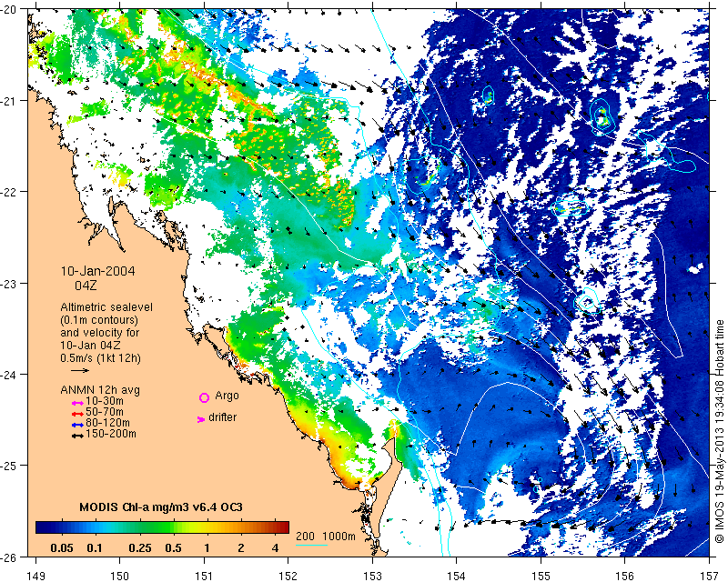Click the '80-120m' depth label

click(x=107, y=423)
